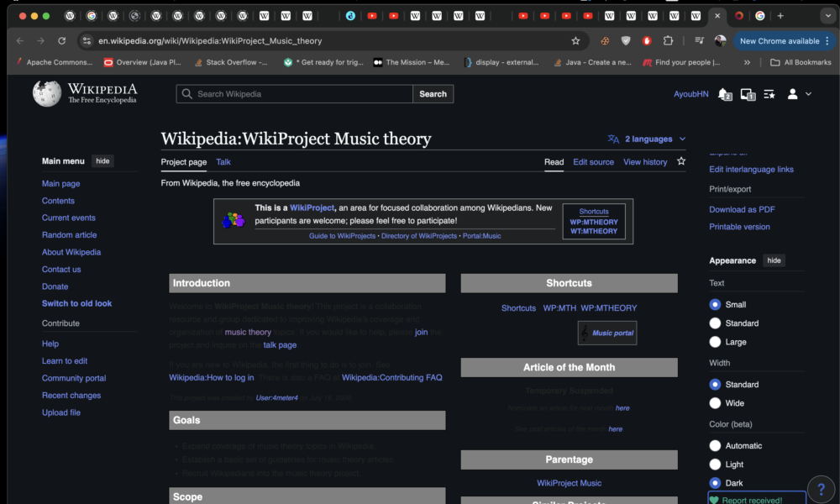The image size is (840, 504).
Task: Click Switch to old look
Action: click(76, 303)
